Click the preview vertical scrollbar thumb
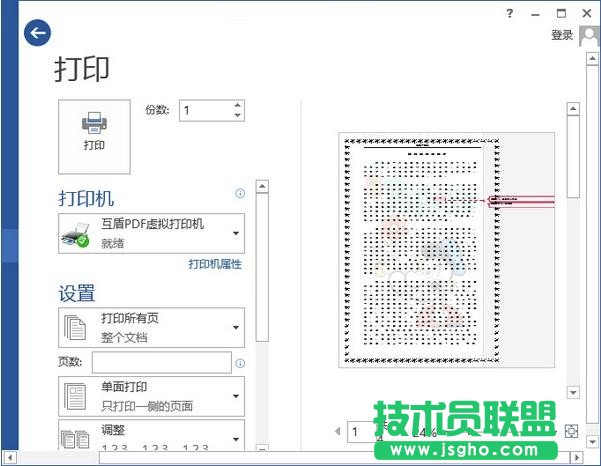Viewport: 601px width, 466px height. (573, 156)
